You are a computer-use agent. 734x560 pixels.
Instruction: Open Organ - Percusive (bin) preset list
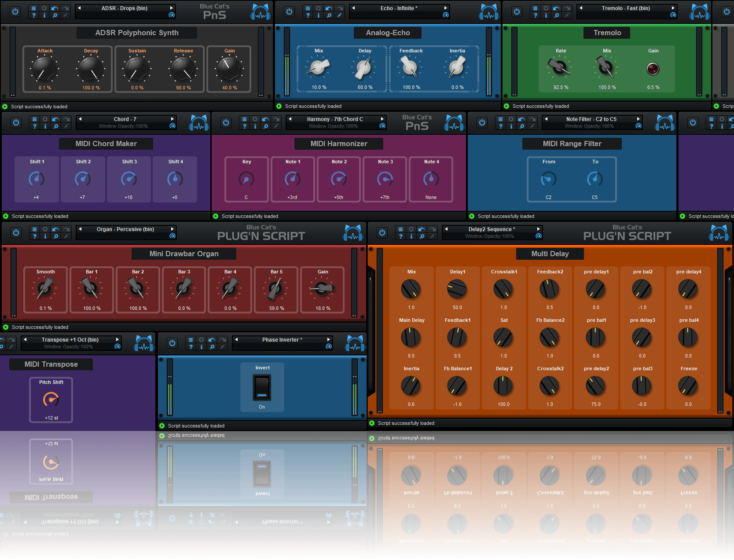tap(125, 229)
